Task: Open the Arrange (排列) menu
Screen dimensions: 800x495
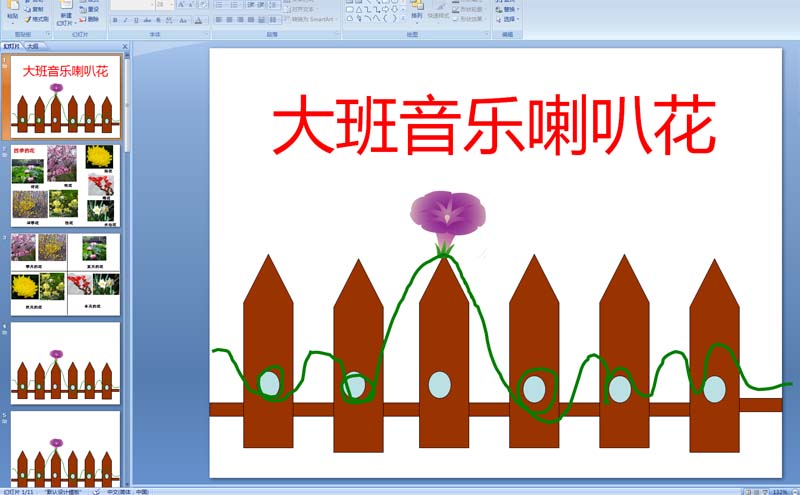Action: pos(417,11)
